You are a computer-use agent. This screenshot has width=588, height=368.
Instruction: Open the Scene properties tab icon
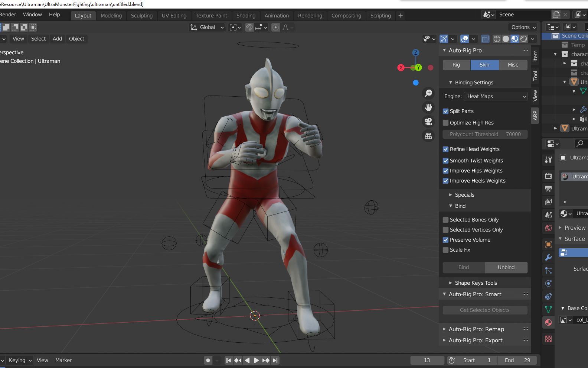(548, 215)
